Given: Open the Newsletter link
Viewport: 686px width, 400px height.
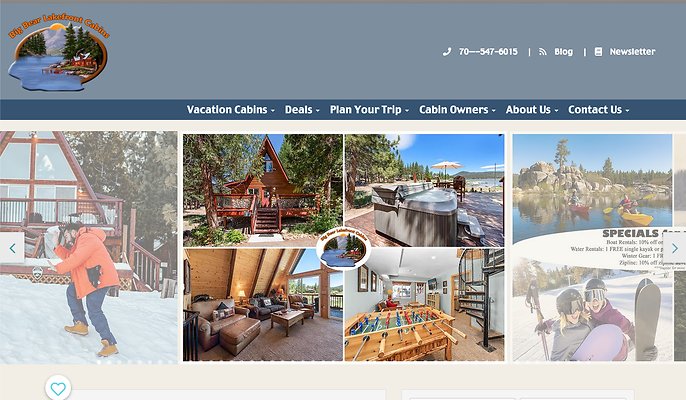Looking at the screenshot, I should pyautogui.click(x=633, y=52).
